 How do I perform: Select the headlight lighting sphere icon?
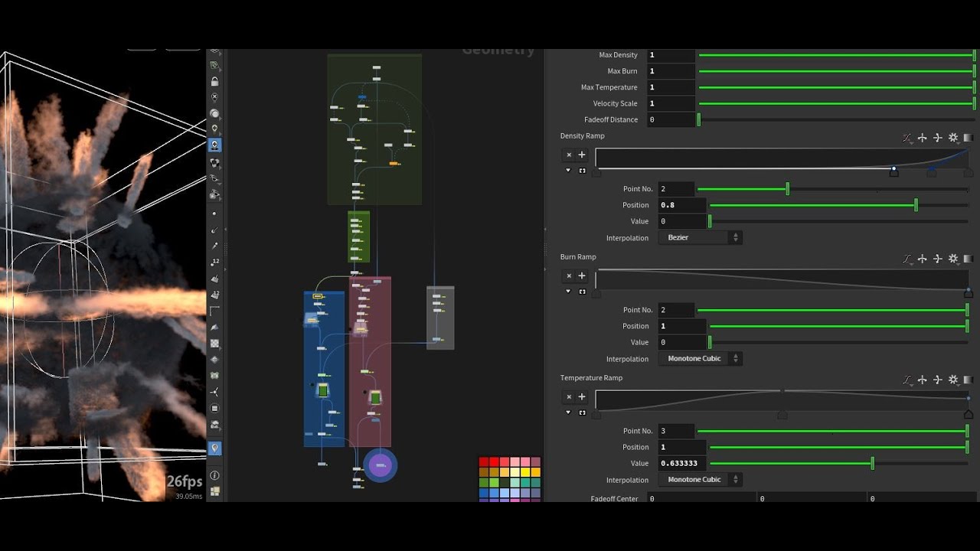(x=215, y=113)
